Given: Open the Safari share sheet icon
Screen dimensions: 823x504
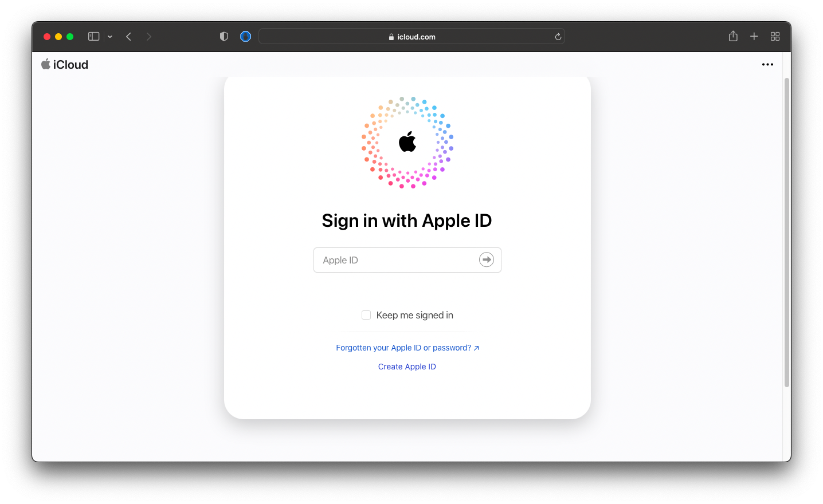Looking at the screenshot, I should [x=732, y=36].
